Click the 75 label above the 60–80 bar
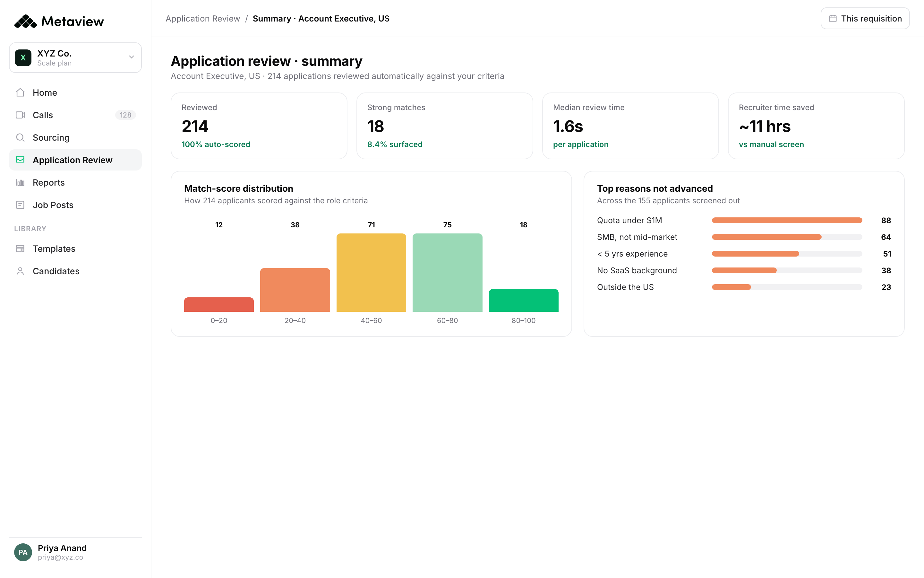The width and height of the screenshot is (924, 578). [447, 225]
